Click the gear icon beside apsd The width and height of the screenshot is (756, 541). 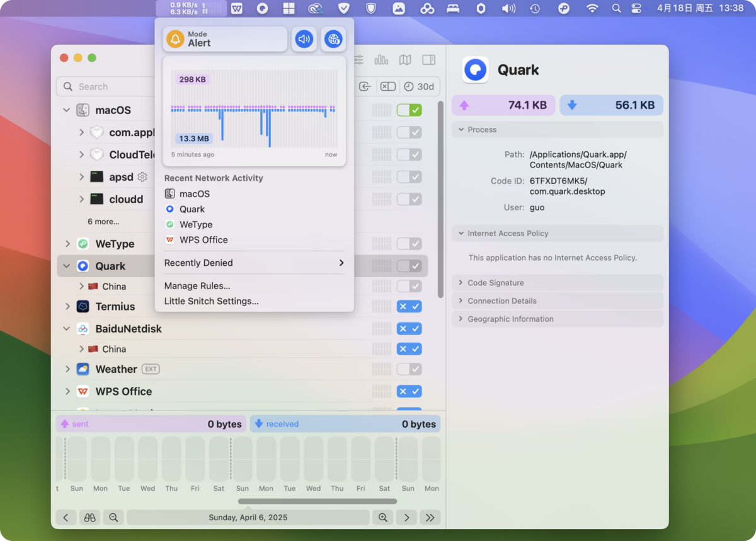pyautogui.click(x=142, y=177)
